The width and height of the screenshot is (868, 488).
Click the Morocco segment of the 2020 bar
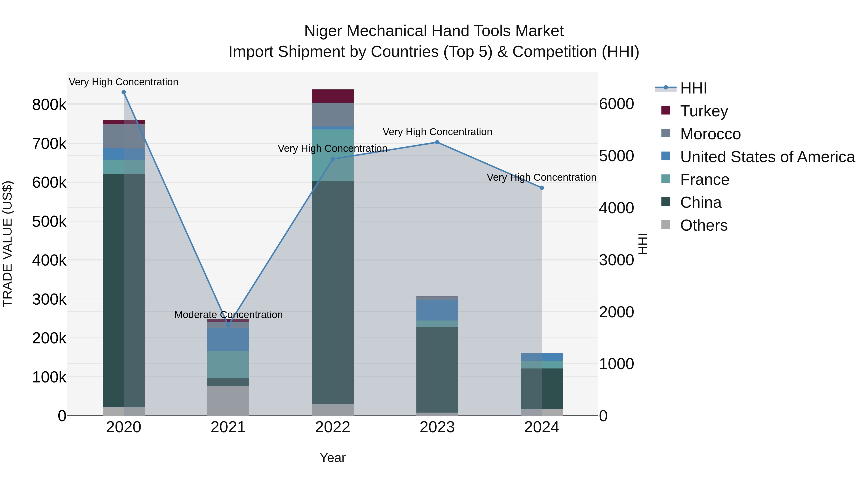click(x=124, y=136)
